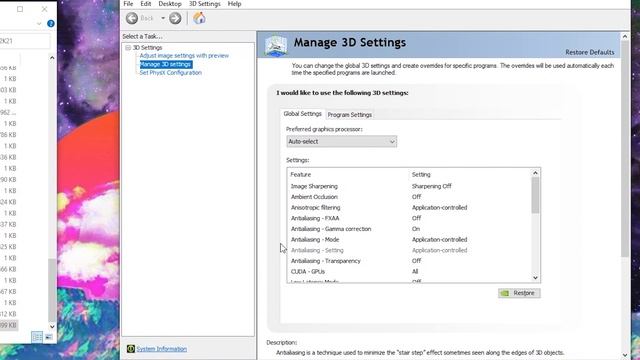Switch Explorer window to large icons view
640x360 pixels.
49,337
